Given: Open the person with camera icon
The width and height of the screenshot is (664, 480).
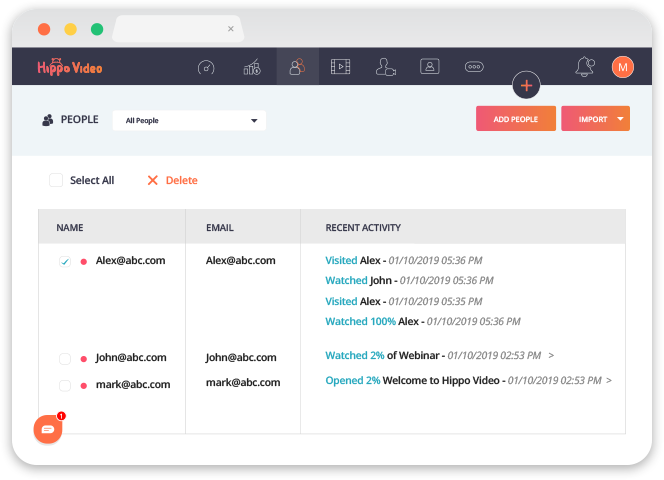Looking at the screenshot, I should pos(385,67).
